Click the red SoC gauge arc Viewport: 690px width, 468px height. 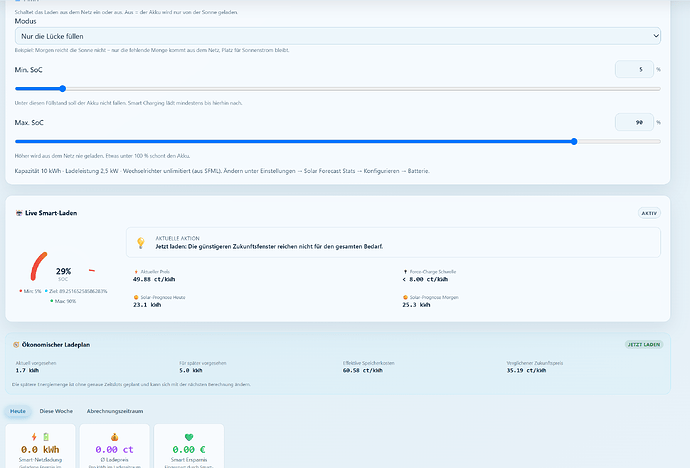click(x=38, y=266)
